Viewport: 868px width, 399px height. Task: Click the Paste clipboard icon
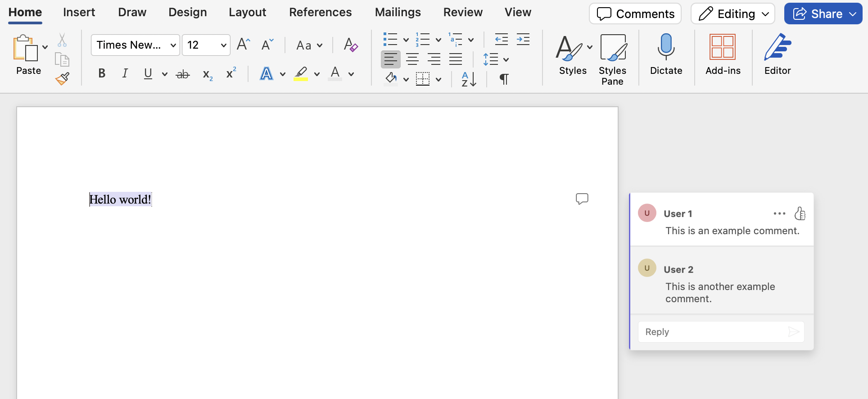click(x=25, y=48)
